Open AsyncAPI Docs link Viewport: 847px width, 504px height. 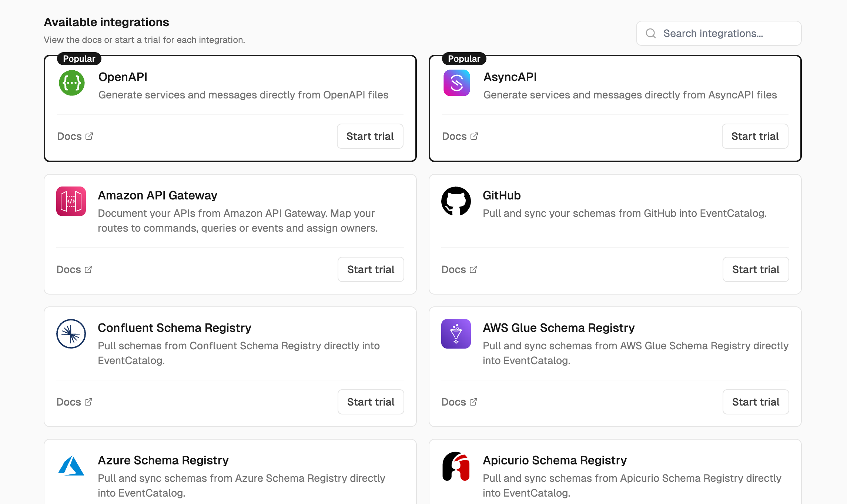click(460, 136)
